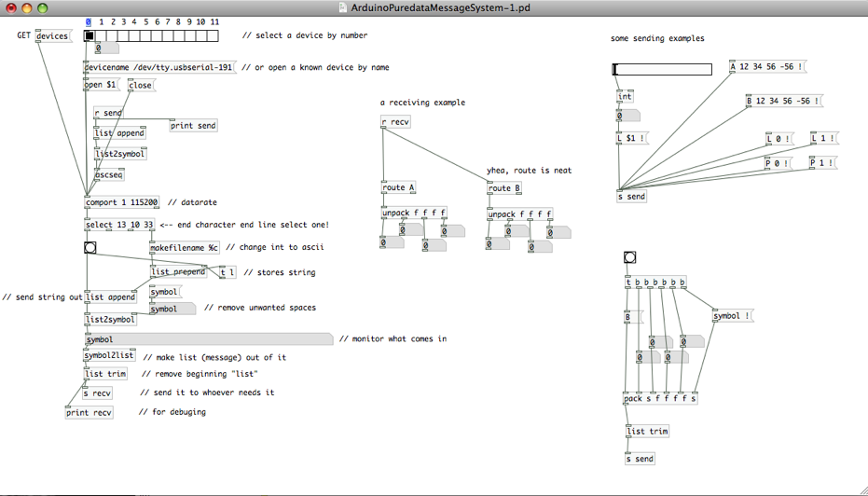Select the 'makefilename %c' object
Viewport: 868px width, 496px height.
(185, 248)
